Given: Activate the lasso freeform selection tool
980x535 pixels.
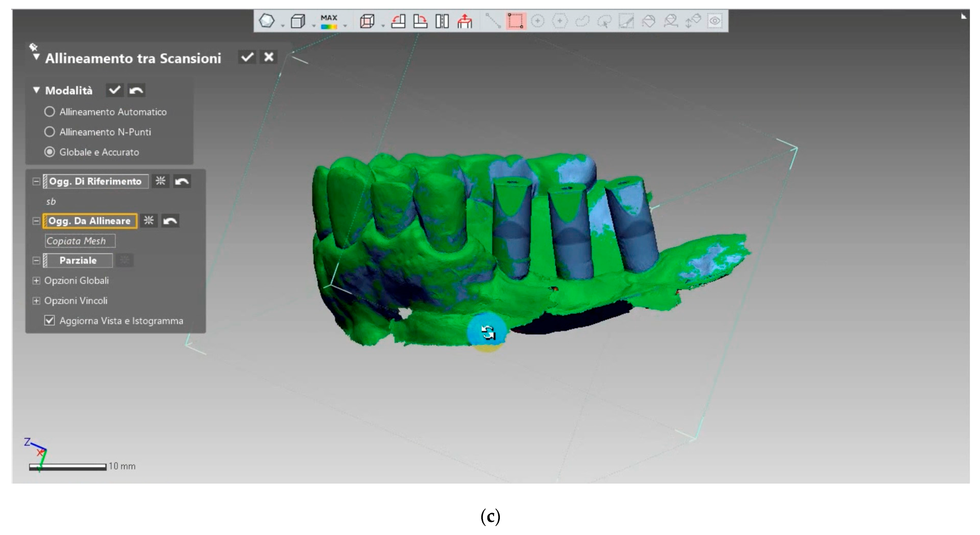Looking at the screenshot, I should (x=582, y=21).
